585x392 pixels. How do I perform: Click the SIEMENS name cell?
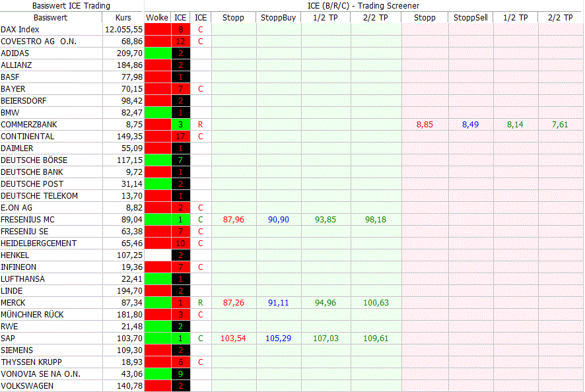point(17,350)
